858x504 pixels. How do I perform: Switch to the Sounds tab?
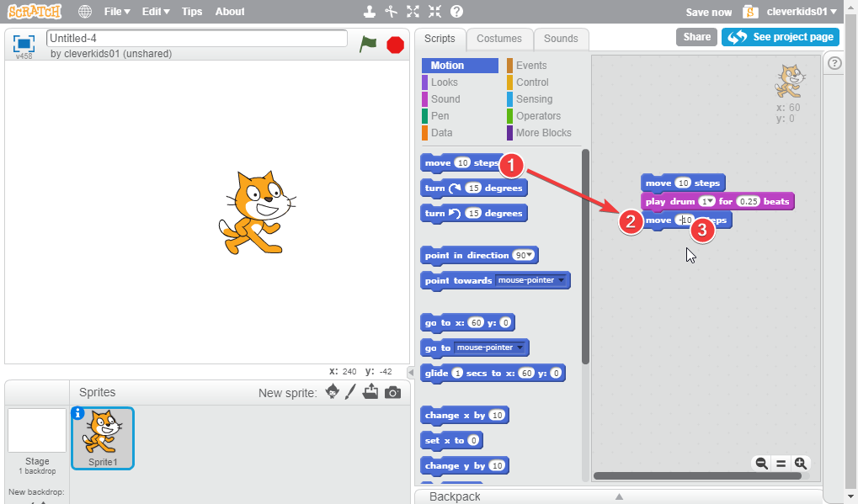click(x=561, y=39)
